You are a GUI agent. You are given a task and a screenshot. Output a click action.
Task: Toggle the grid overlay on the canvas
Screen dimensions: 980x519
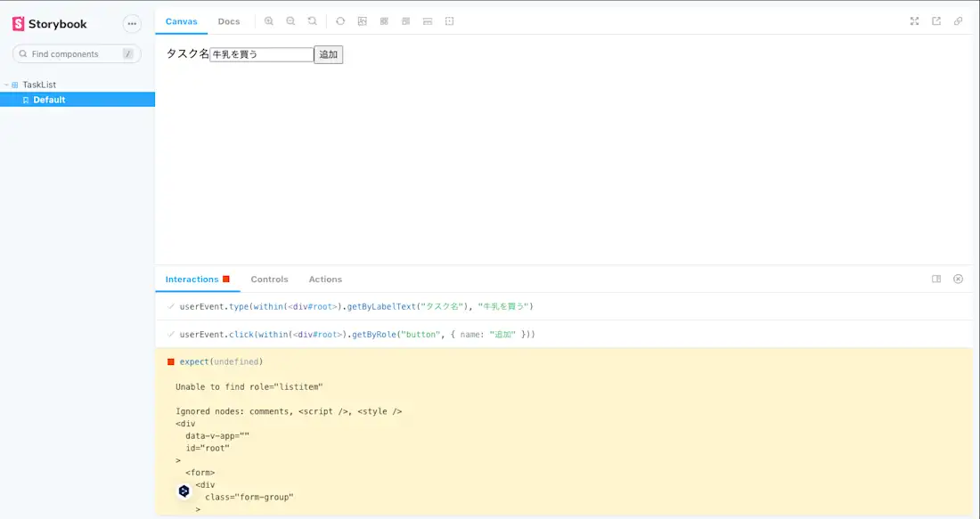[383, 21]
